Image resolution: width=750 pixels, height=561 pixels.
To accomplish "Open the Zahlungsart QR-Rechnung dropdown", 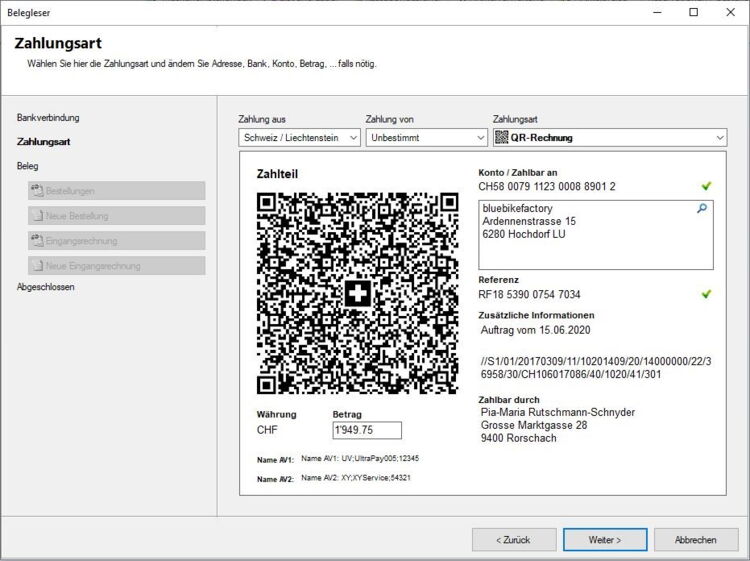I will pos(610,138).
